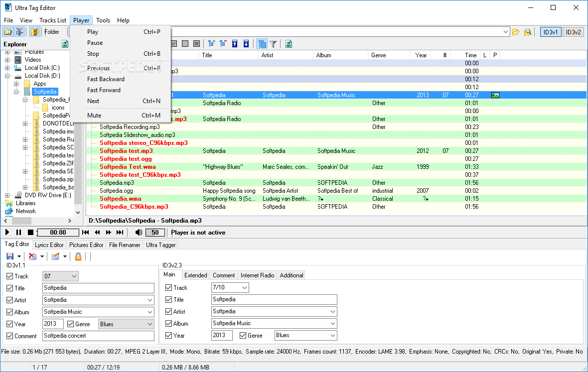Viewport: 588px width, 372px height.
Task: Click the ID3v1 toggle button
Action: pos(551,32)
